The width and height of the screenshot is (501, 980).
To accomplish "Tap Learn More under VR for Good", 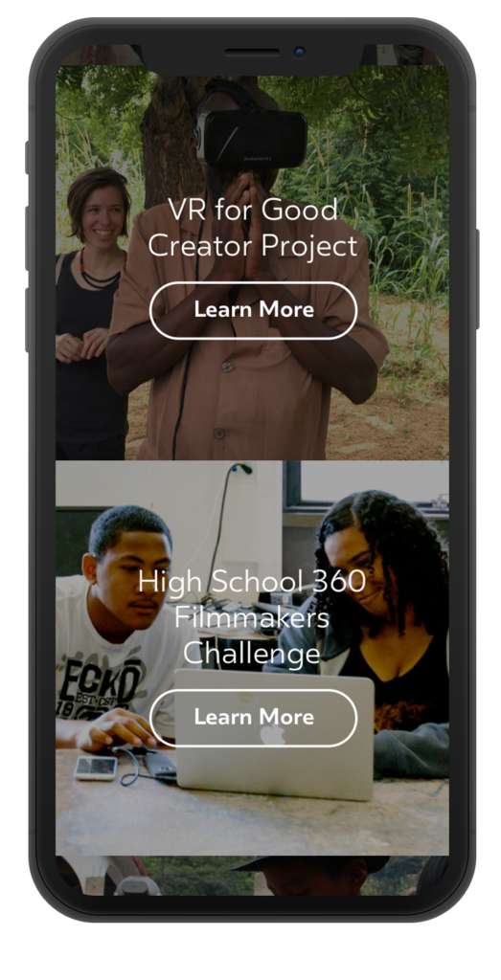I will click(x=253, y=311).
